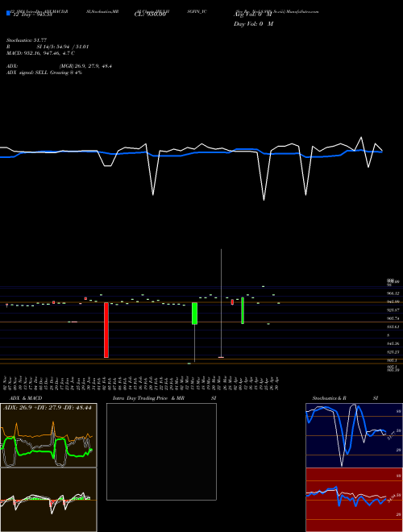This screenshot has height=532, width=403.
Task: Click 'ADX signal: SELL Growing @ 4%'
Action: (x=44, y=73)
